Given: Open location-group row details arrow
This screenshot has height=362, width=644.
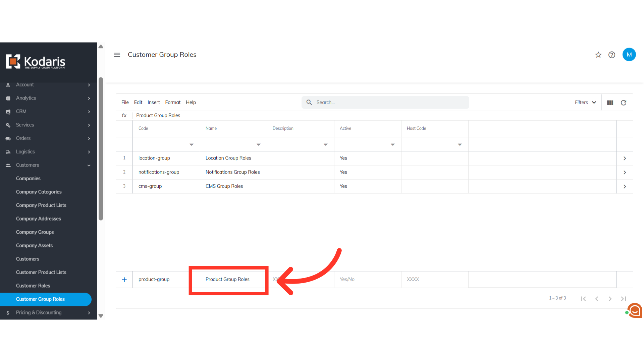Looking at the screenshot, I should pyautogui.click(x=624, y=158).
